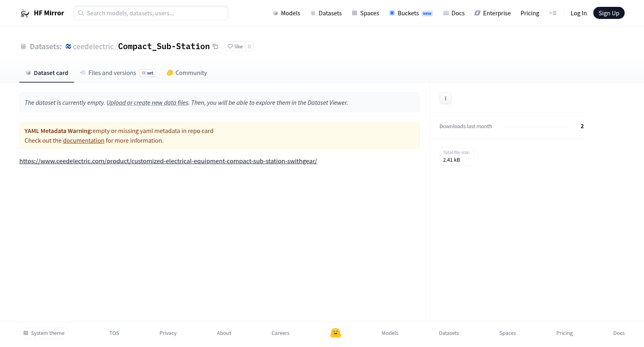The height and width of the screenshot is (347, 644).
Task: Open Datasets footer link
Action: tap(449, 333)
